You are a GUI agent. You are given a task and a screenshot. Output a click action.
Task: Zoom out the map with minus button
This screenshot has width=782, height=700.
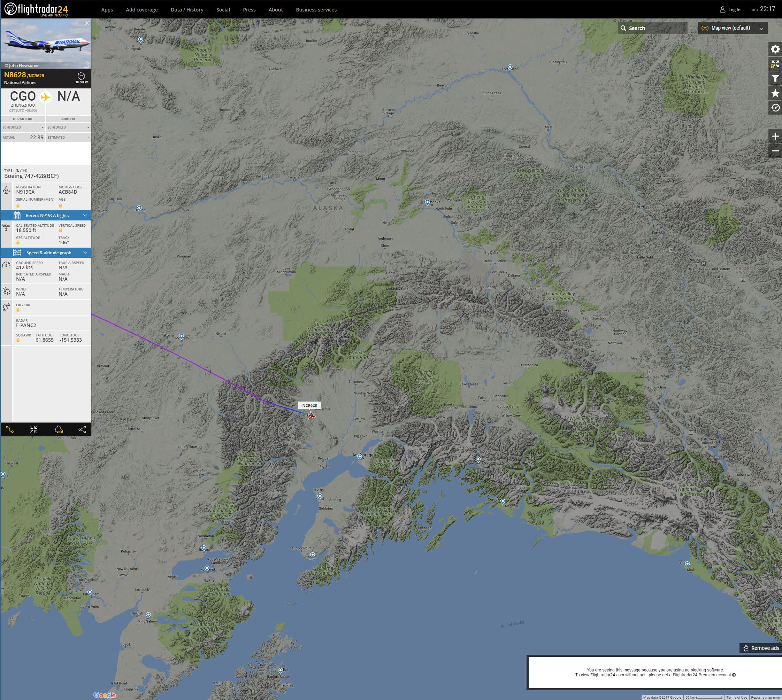tap(775, 151)
